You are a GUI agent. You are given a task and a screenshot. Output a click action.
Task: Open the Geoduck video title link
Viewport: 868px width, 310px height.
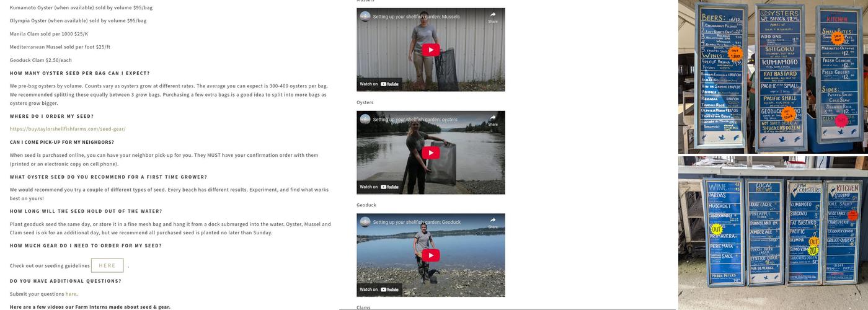click(x=417, y=222)
